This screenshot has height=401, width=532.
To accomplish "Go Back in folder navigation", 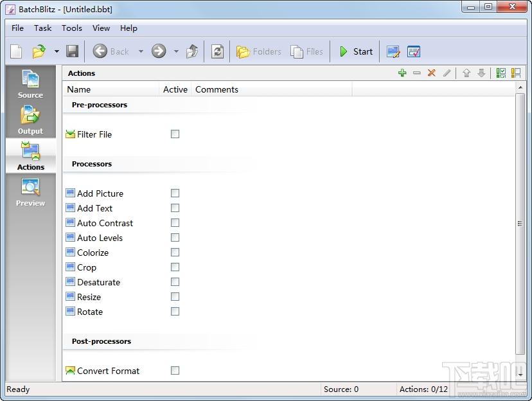I will pyautogui.click(x=111, y=51).
